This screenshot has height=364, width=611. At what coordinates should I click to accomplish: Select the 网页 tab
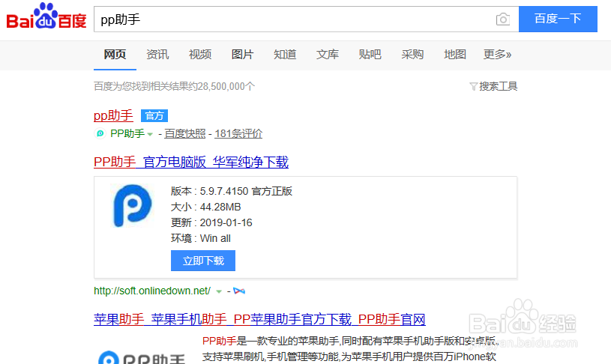(115, 54)
